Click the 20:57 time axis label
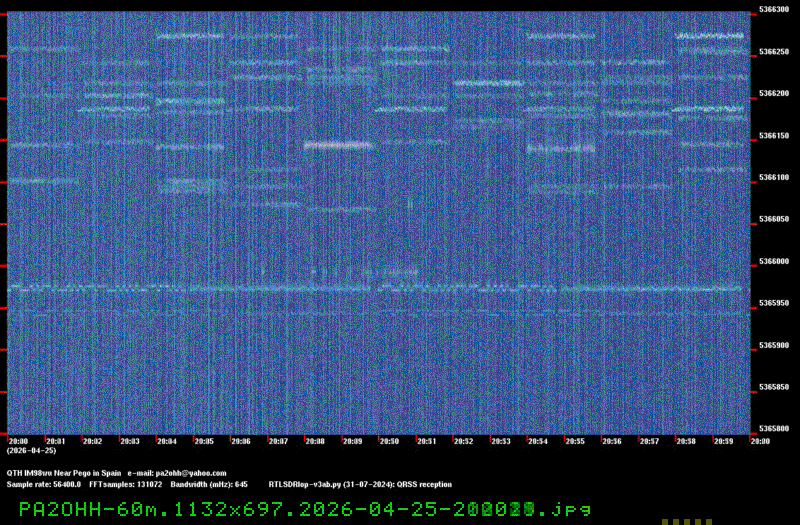Screen dimensions: 800x525 [x=650, y=441]
